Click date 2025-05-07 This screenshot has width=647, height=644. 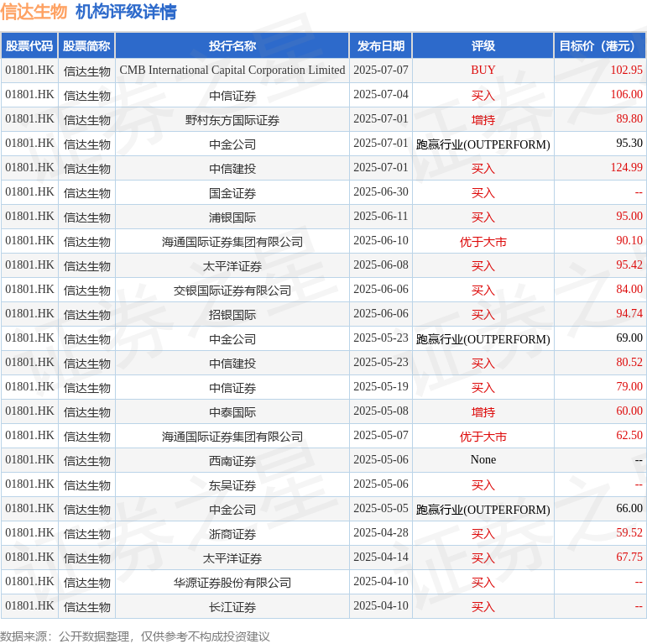(381, 436)
